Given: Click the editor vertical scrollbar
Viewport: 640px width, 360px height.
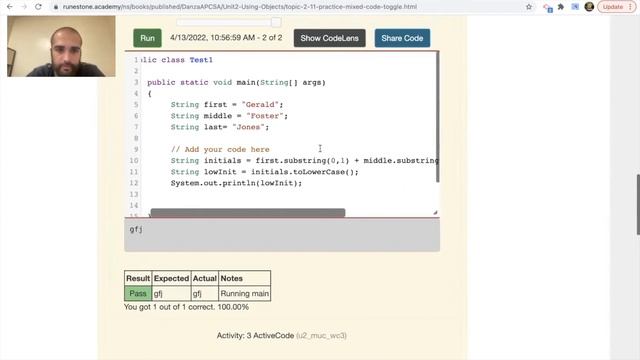Looking at the screenshot, I should pos(438,118).
